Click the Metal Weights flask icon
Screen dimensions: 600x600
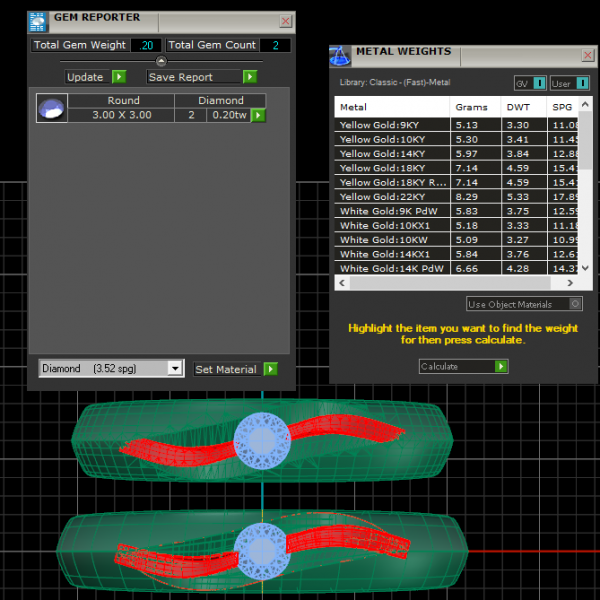pos(341,56)
